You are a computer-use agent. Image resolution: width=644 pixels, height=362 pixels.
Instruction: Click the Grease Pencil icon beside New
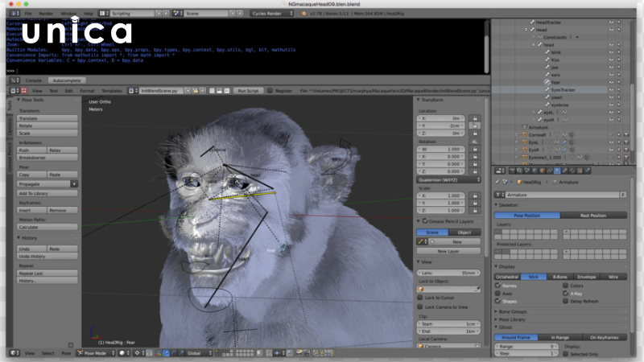point(420,241)
